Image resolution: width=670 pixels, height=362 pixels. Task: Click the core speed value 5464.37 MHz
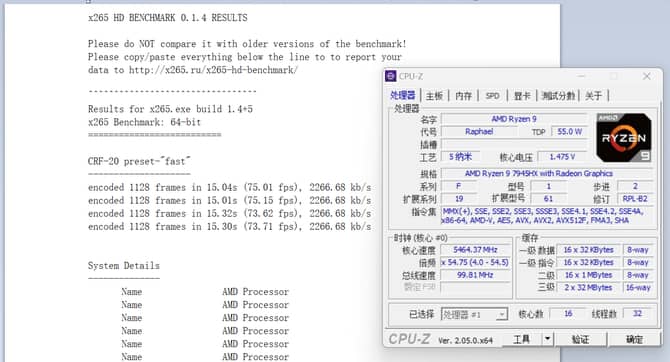click(x=475, y=250)
